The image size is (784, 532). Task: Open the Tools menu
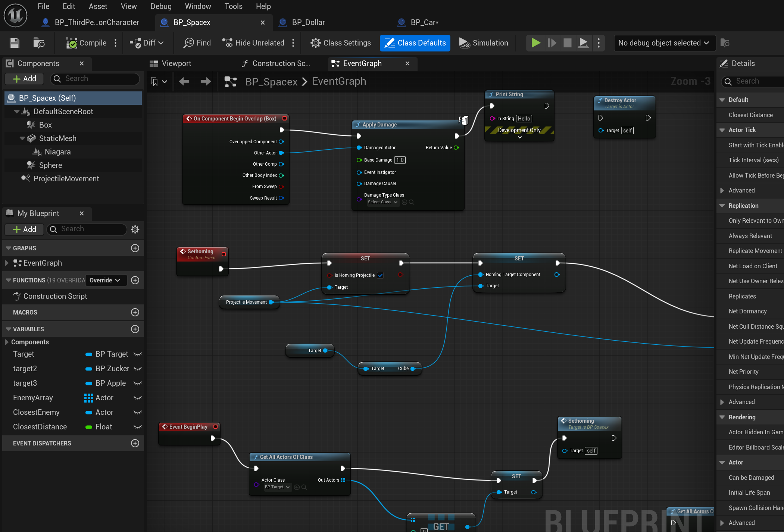(233, 6)
